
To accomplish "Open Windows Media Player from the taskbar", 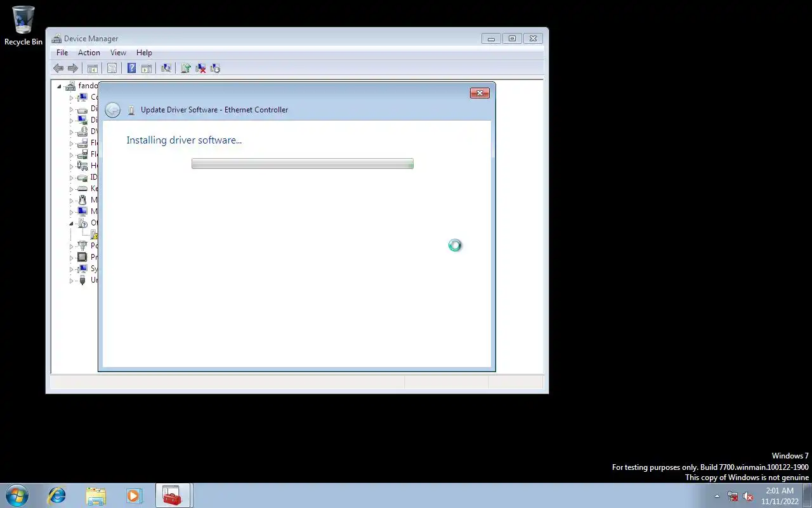I will coord(134,495).
